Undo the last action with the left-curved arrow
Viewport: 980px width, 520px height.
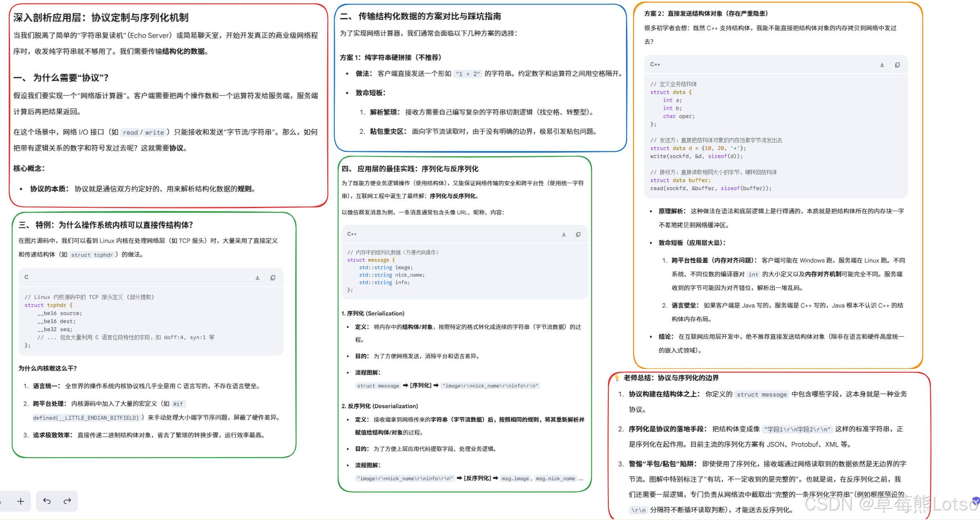tap(47, 501)
